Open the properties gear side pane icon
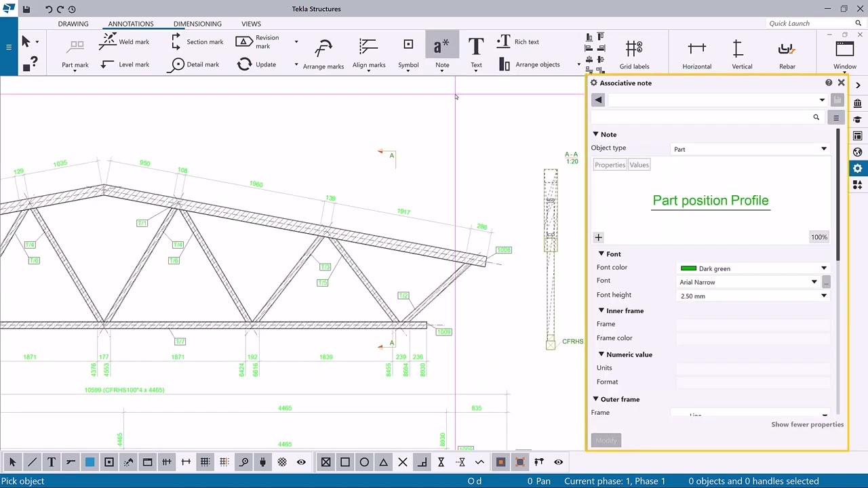The image size is (868, 488). (x=858, y=168)
